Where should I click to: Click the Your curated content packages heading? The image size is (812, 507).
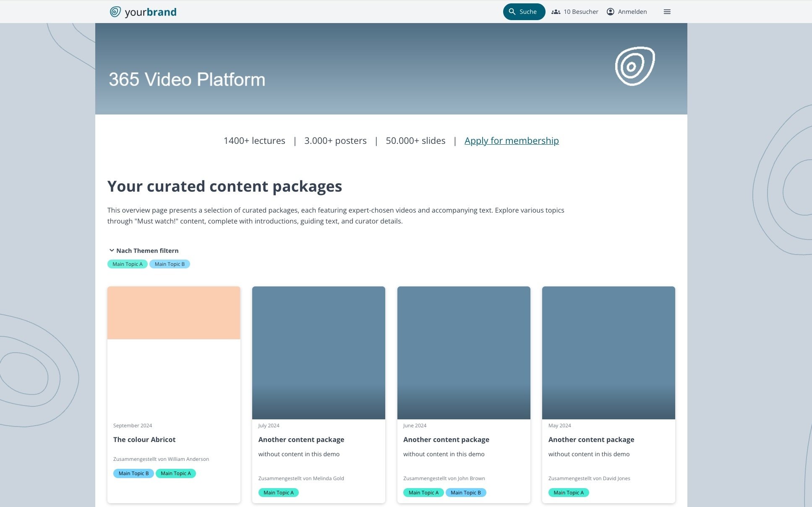225,186
